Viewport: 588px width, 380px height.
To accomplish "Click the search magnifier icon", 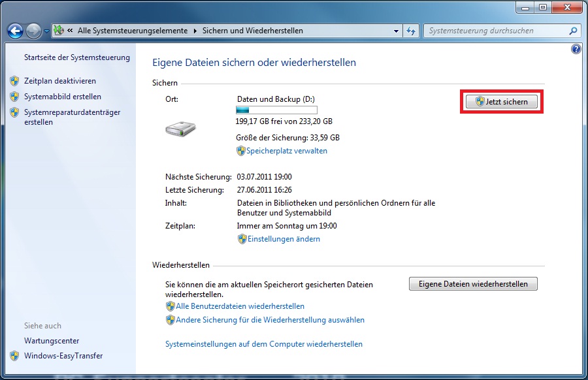I will [x=573, y=31].
